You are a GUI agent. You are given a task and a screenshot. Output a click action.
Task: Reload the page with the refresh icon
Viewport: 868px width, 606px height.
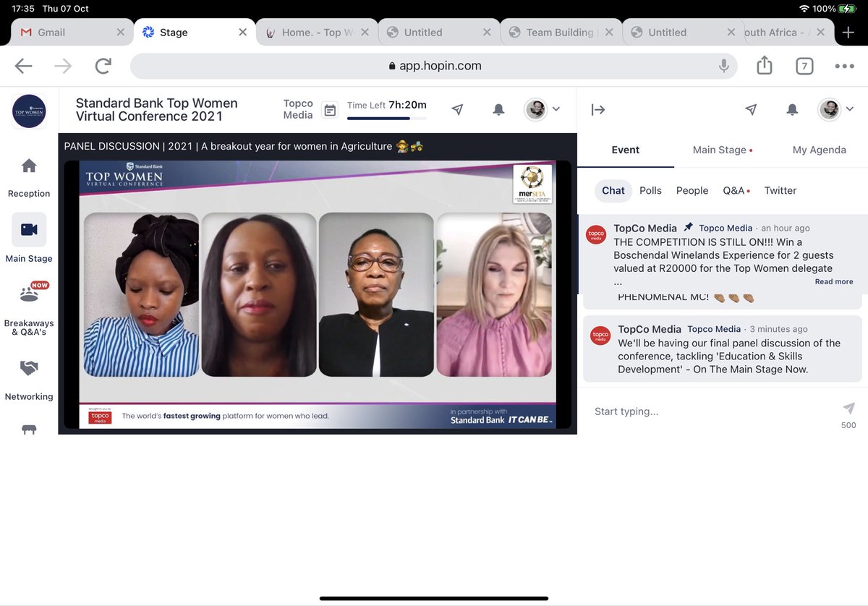103,66
